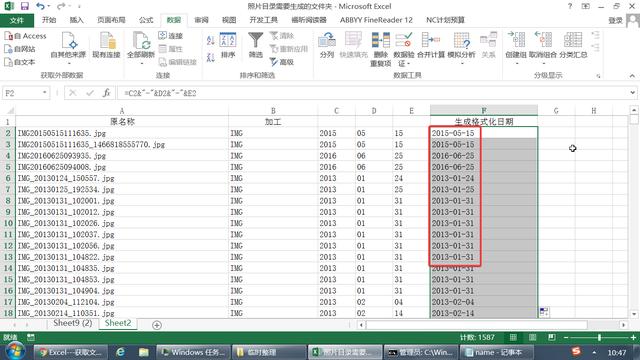Click Text to Columns (分列)

327,45
